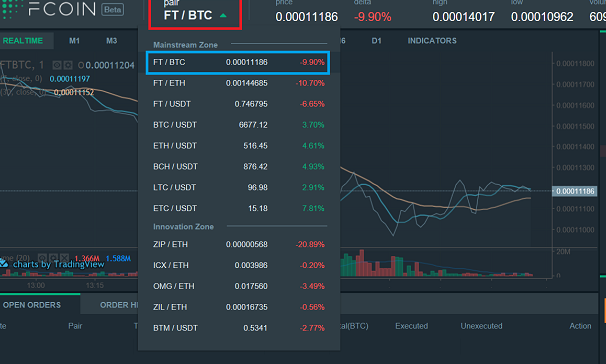The width and height of the screenshot is (606, 364).
Task: Click the Unexecuted column header
Action: 481,326
